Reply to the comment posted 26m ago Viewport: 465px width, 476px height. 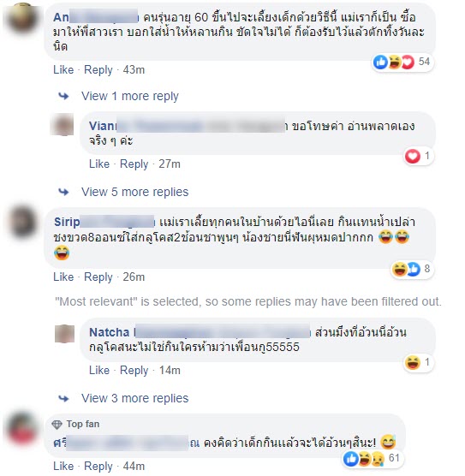98,277
